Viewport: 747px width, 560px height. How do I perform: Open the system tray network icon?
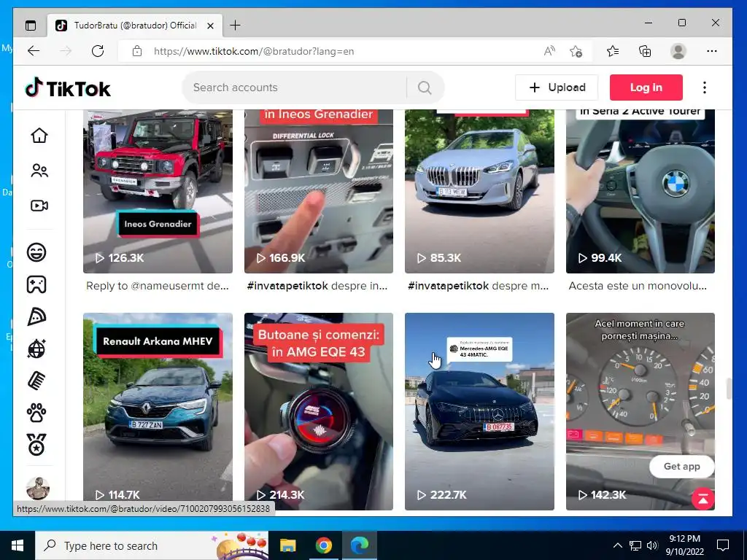coord(635,545)
